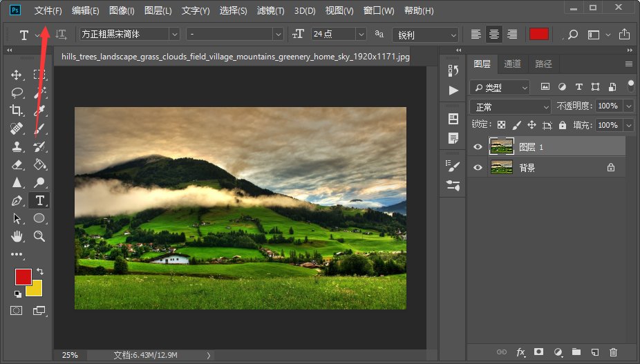Toggle visibility of 背景 layer
This screenshot has height=364, width=640.
point(478,167)
